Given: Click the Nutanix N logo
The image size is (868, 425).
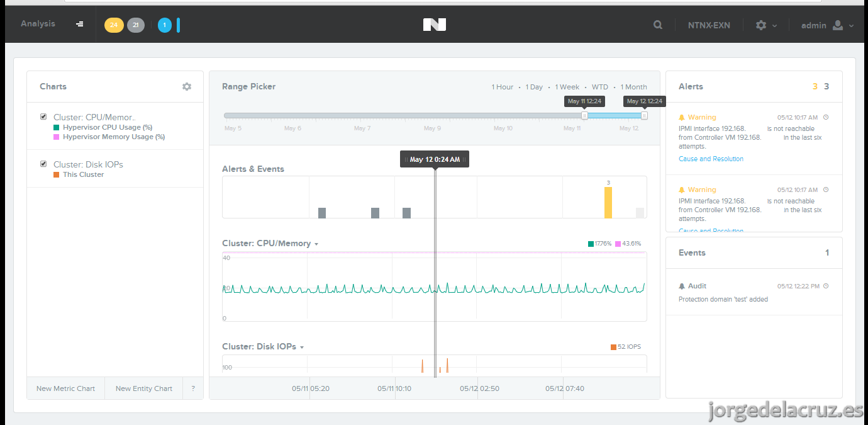Looking at the screenshot, I should tap(435, 25).
